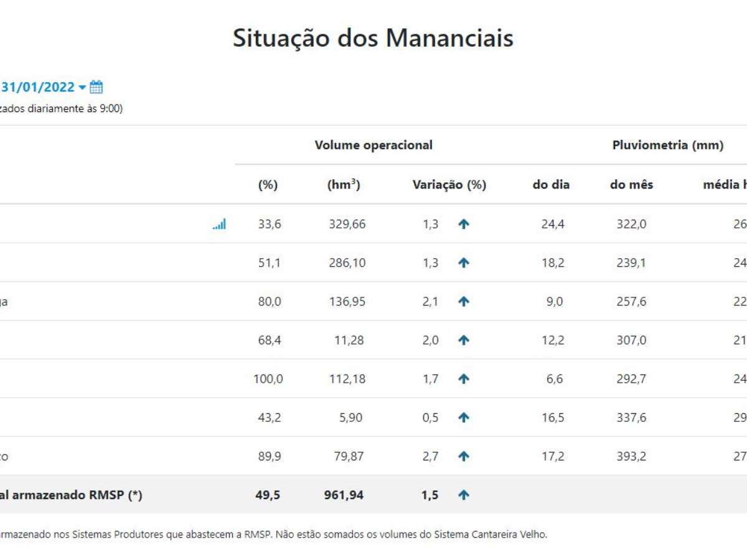Open the calendar date picker icon

click(96, 87)
